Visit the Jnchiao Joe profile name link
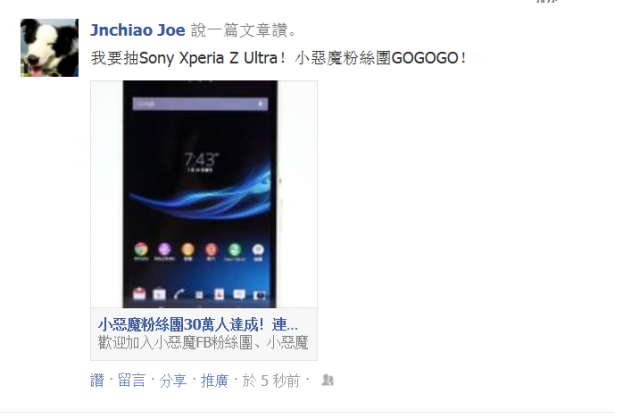 [x=138, y=31]
